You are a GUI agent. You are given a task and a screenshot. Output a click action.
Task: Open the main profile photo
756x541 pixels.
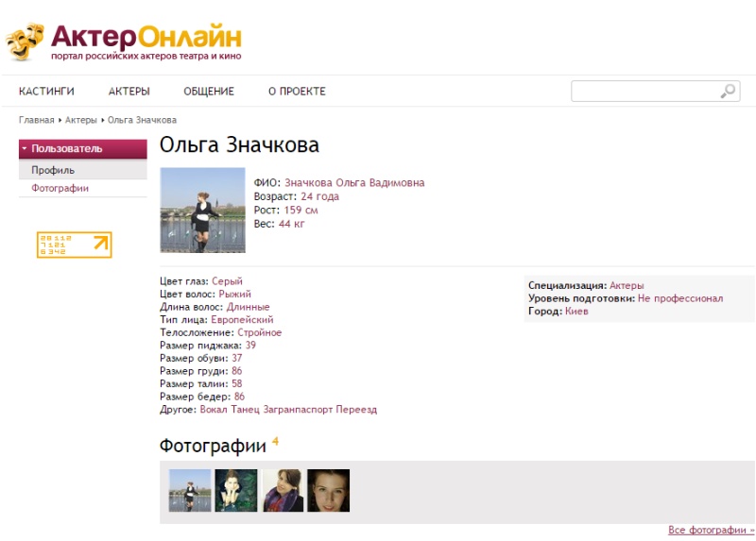[x=202, y=210]
